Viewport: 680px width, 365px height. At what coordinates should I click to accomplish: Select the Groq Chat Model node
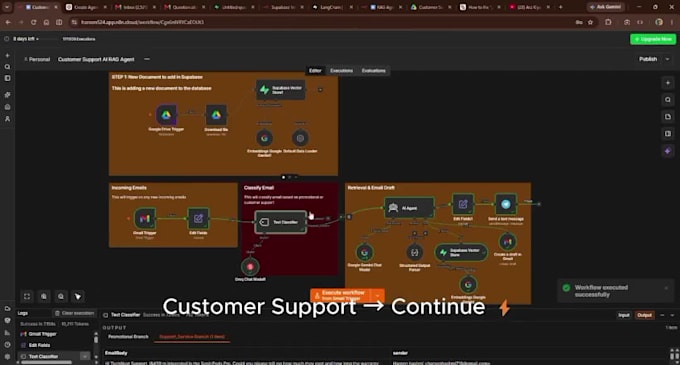250,267
